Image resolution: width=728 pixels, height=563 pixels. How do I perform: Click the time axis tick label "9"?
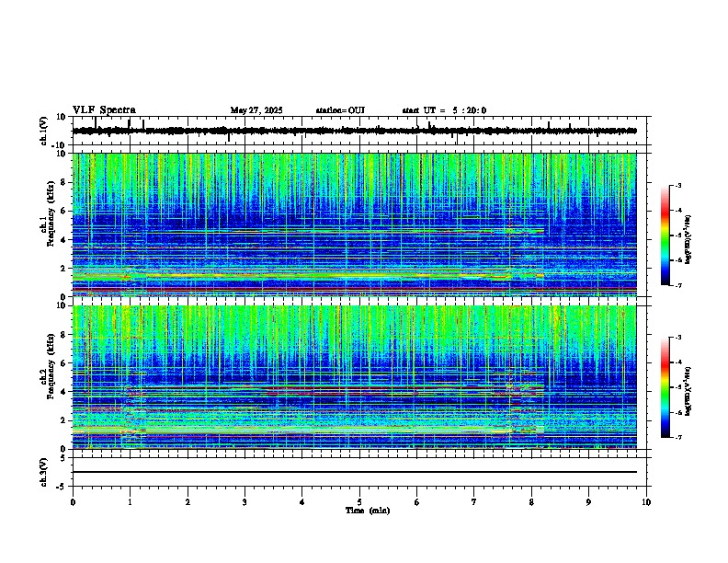point(589,502)
